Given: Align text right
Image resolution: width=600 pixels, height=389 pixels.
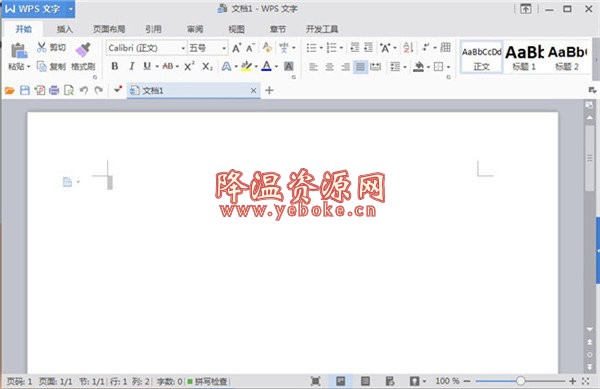Looking at the screenshot, I should (x=346, y=67).
